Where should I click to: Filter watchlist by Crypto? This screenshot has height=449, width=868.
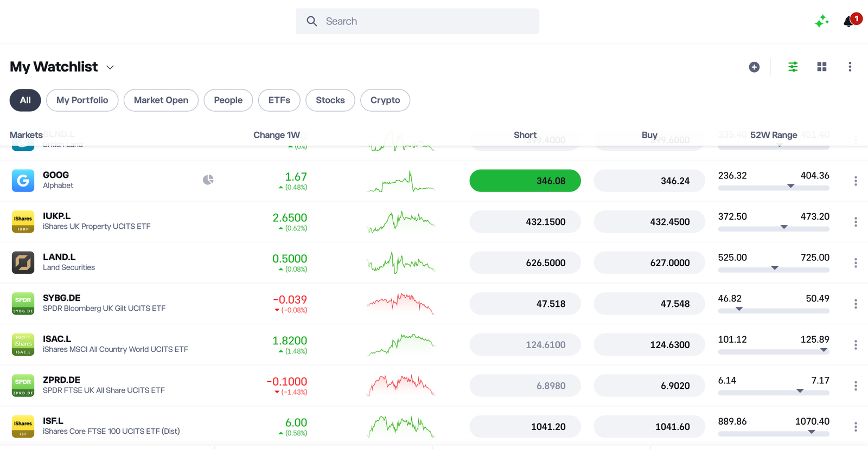click(385, 100)
